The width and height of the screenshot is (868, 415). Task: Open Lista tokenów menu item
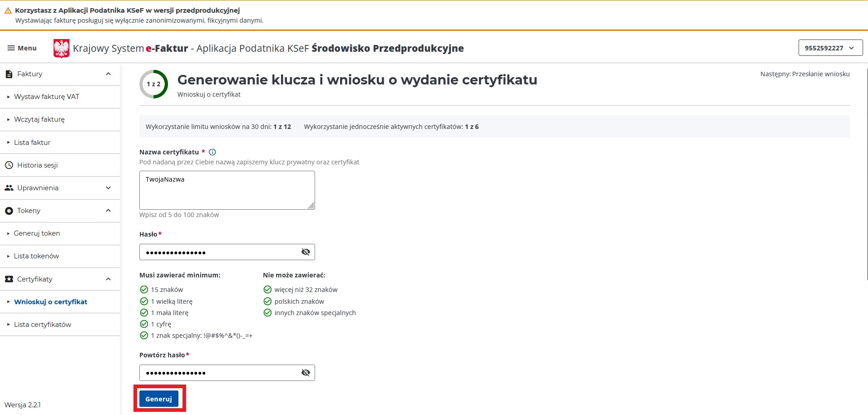coord(60,256)
